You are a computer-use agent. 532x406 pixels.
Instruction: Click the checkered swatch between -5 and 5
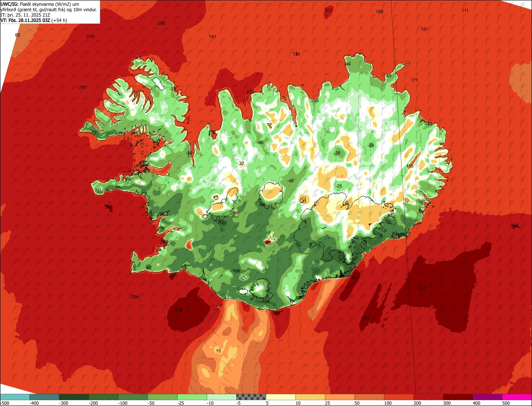click(x=251, y=397)
